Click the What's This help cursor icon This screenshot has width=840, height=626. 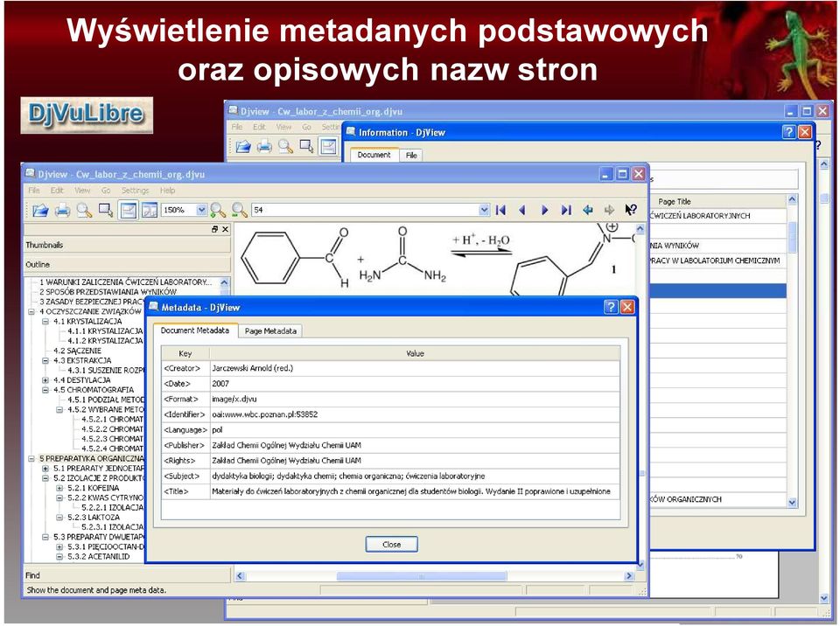pos(631,210)
